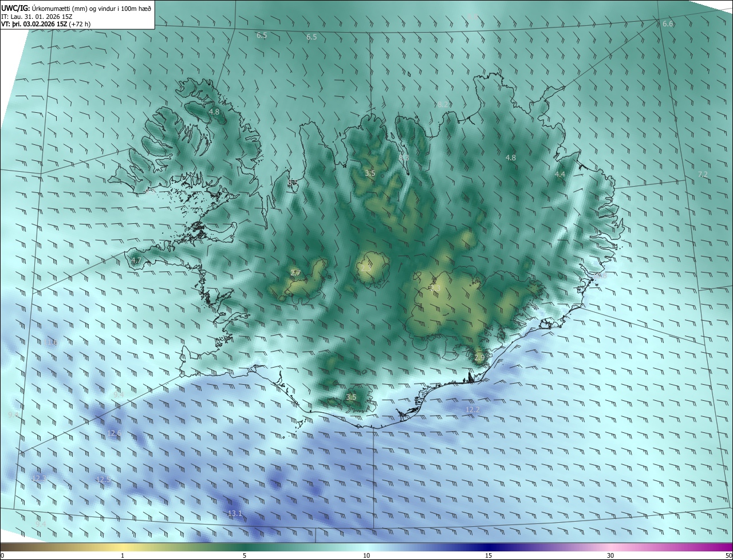Select the colorbar tick label 10
733x560 pixels.
[366, 555]
